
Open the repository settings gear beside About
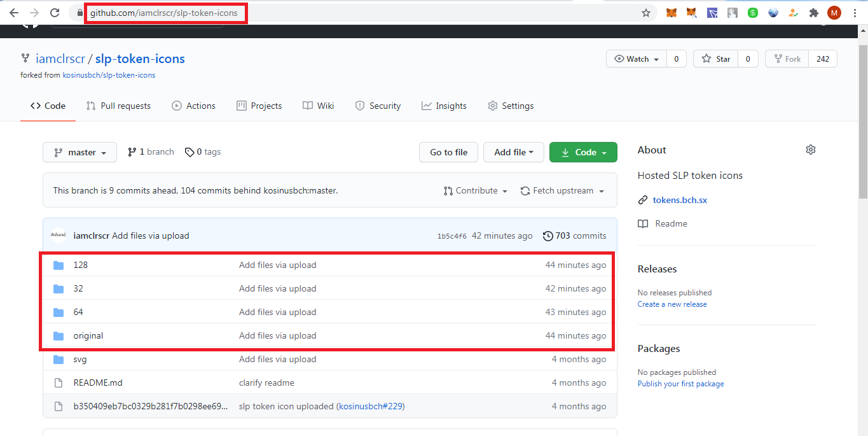(x=810, y=150)
